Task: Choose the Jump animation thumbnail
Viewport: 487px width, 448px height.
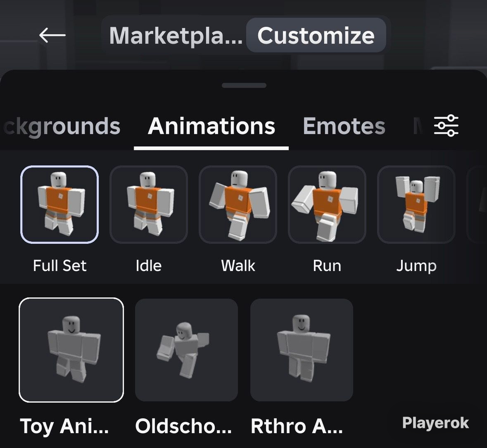Action: (416, 204)
